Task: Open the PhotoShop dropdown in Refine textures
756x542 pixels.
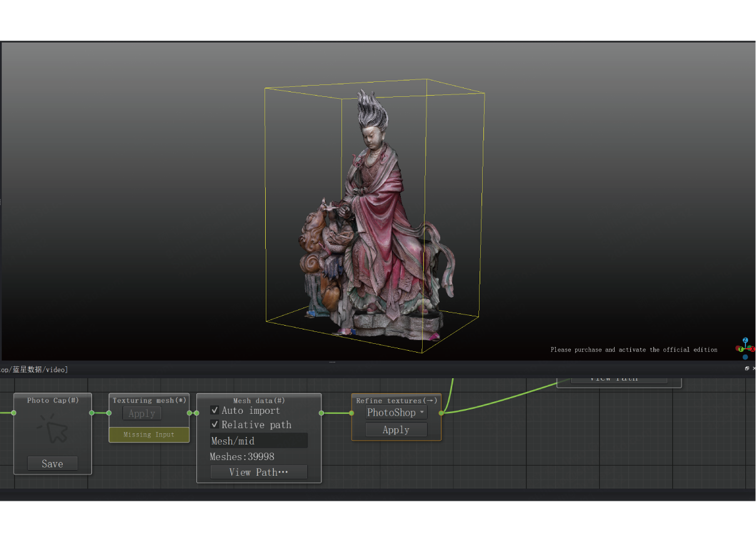Action: tap(395, 413)
